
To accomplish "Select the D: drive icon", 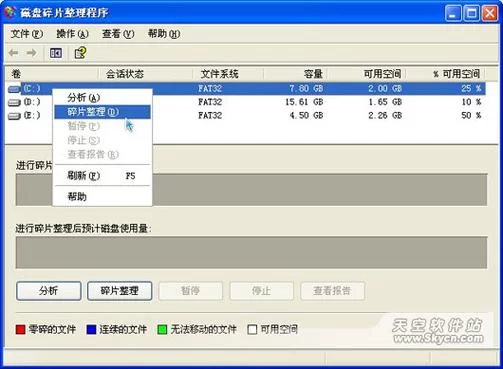I will coord(14,102).
